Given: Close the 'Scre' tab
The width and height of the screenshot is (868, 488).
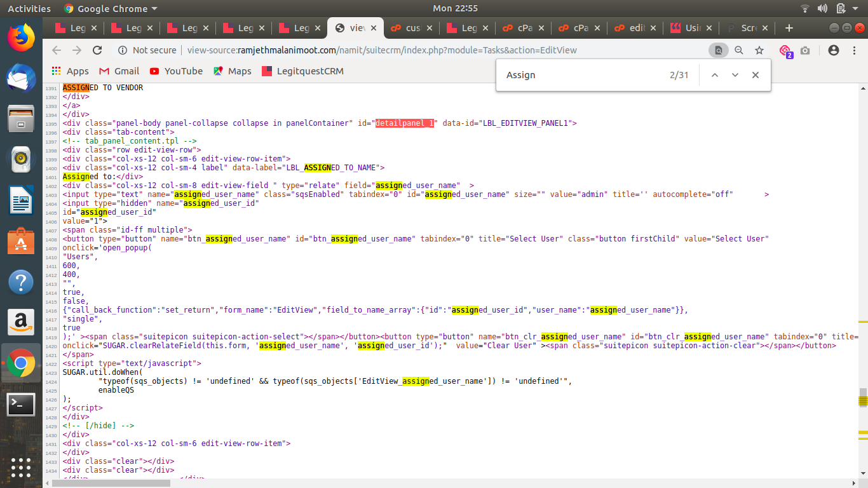Looking at the screenshot, I should [x=765, y=28].
